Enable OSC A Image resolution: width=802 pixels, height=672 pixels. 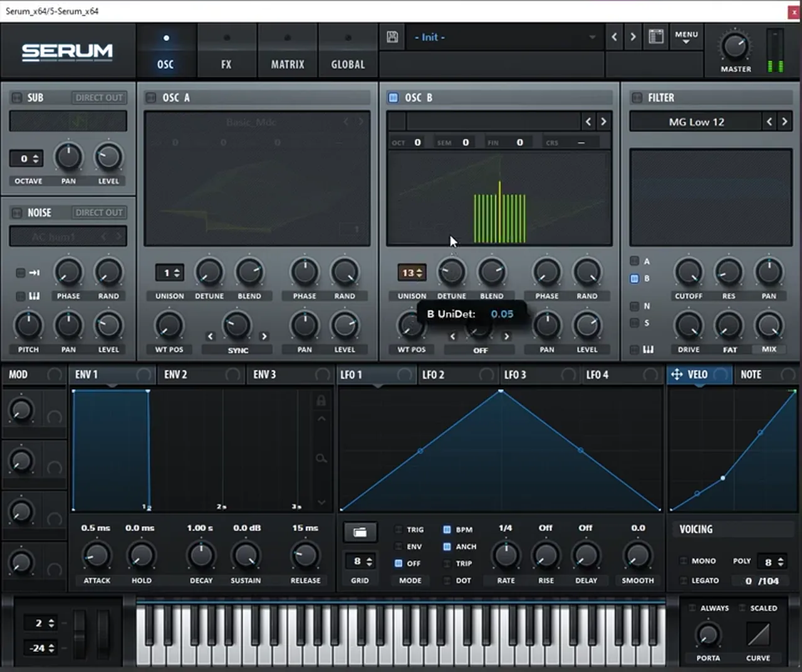tap(151, 98)
